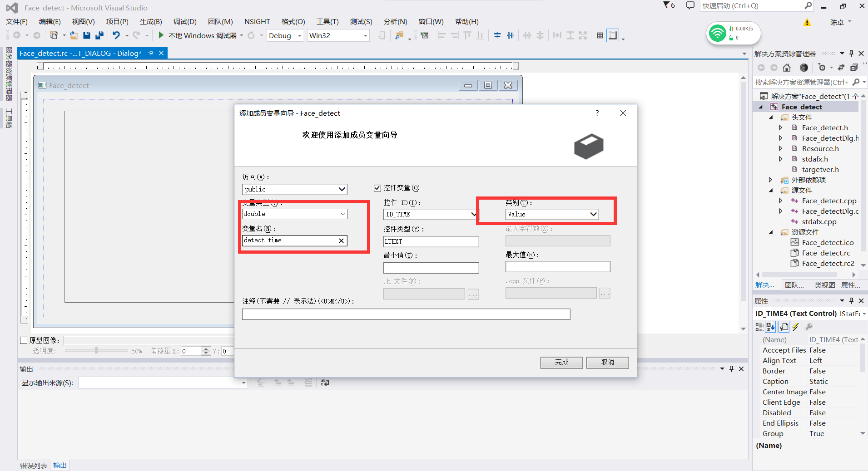This screenshot has width=868, height=471.
Task: Toggle the 控件变量 checkbox
Action: [377, 188]
